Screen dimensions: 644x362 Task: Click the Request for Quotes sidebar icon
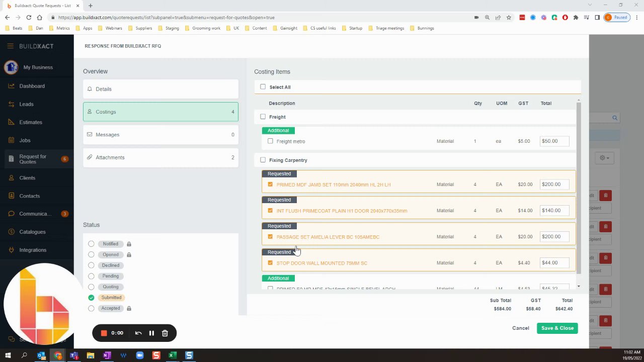pyautogui.click(x=12, y=159)
